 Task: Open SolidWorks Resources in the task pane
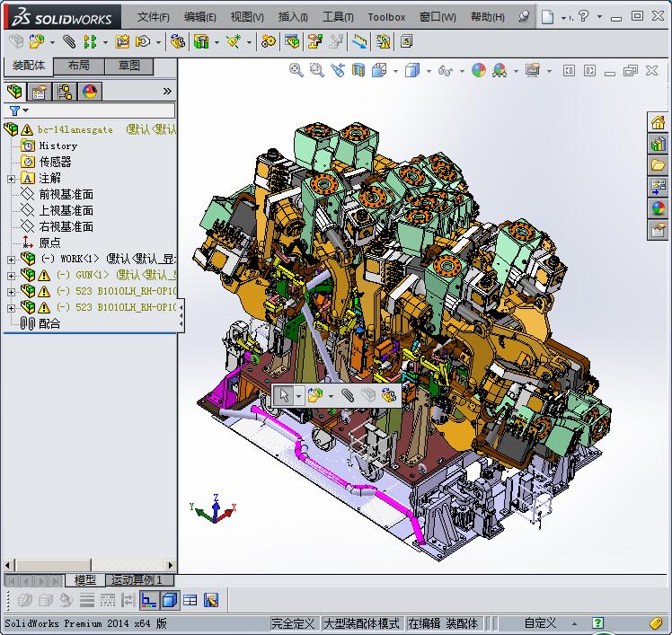click(x=658, y=122)
